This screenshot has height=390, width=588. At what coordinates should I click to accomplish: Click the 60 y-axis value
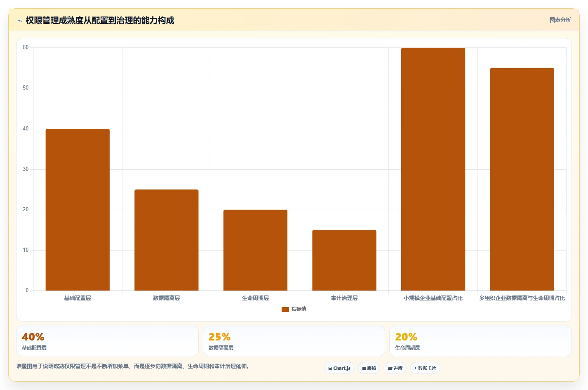point(26,47)
